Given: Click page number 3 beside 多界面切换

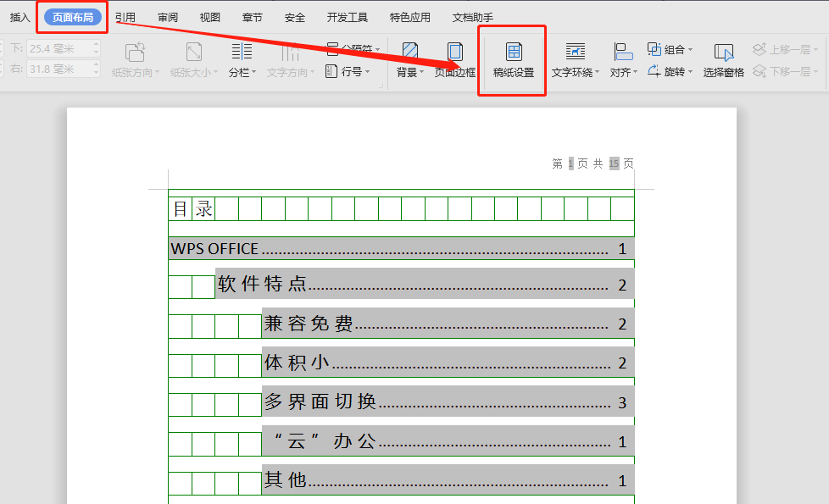Looking at the screenshot, I should [x=622, y=403].
